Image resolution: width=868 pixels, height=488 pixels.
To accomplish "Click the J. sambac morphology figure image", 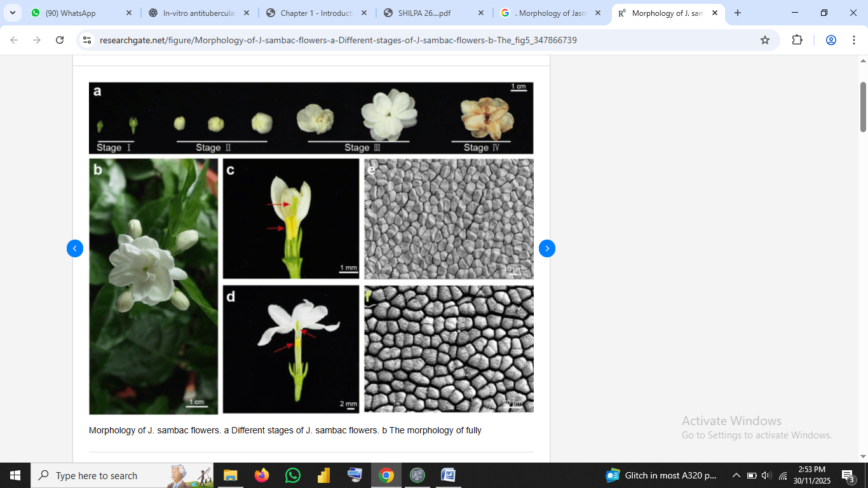I will pyautogui.click(x=311, y=248).
